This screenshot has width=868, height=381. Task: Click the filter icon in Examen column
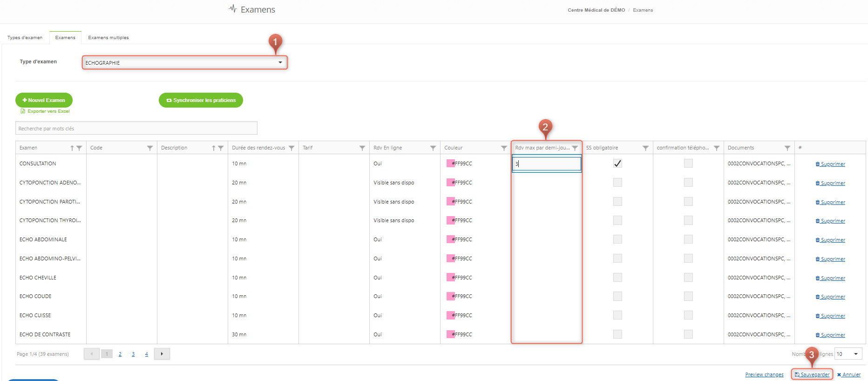tap(79, 148)
